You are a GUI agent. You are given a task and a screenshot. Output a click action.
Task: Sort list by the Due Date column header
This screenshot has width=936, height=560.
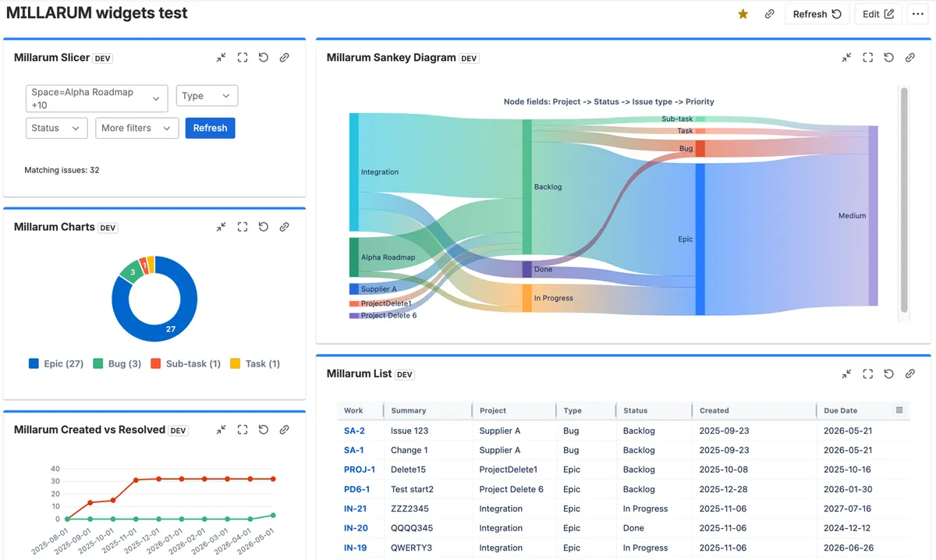pos(841,410)
